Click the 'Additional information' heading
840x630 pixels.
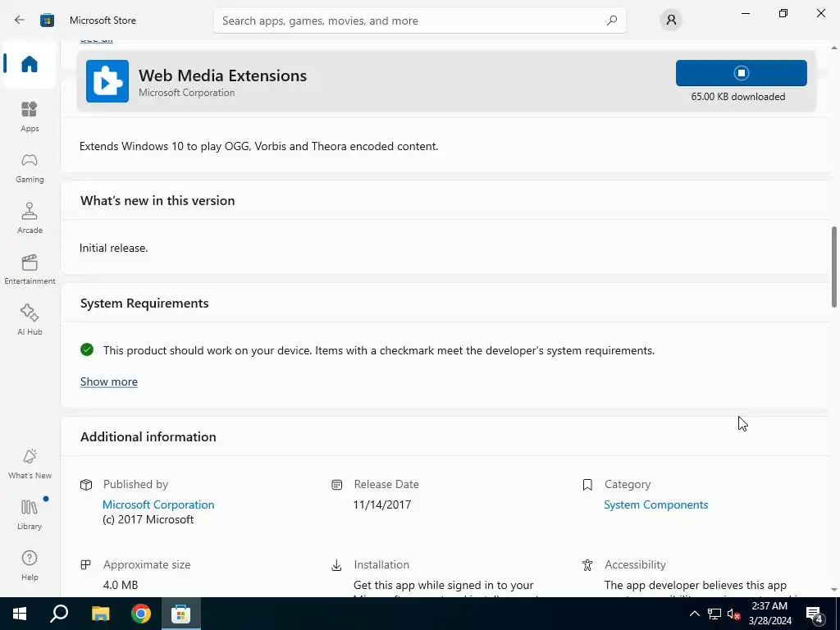tap(148, 436)
